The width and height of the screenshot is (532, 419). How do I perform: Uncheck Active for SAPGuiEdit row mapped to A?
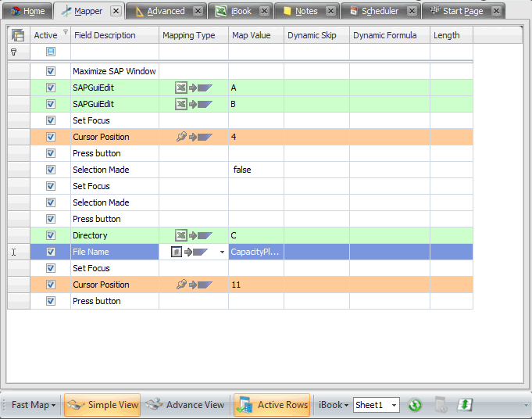pos(51,88)
